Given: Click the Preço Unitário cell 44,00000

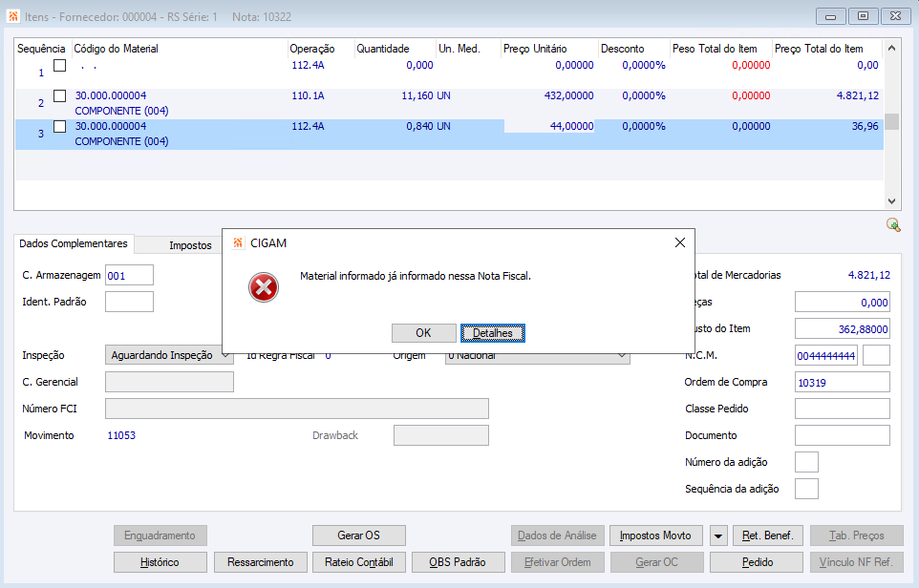Looking at the screenshot, I should pos(549,127).
